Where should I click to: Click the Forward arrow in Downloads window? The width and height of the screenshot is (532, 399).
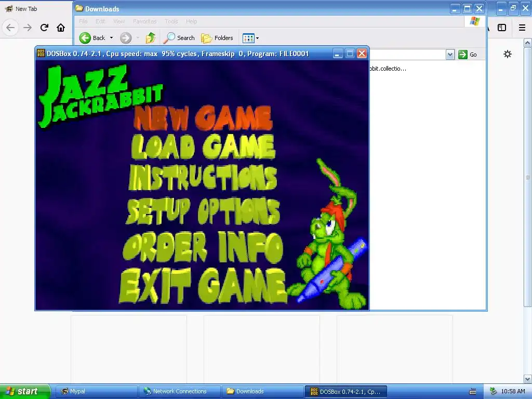click(x=126, y=38)
